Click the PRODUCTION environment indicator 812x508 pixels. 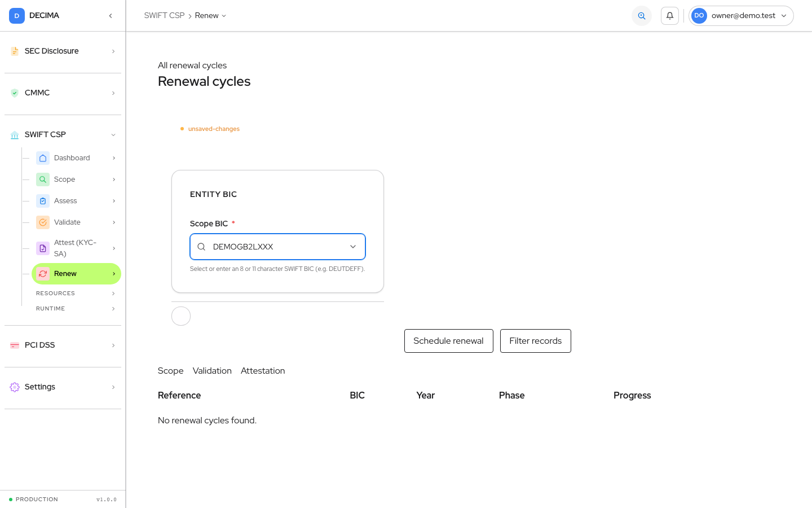coord(34,500)
